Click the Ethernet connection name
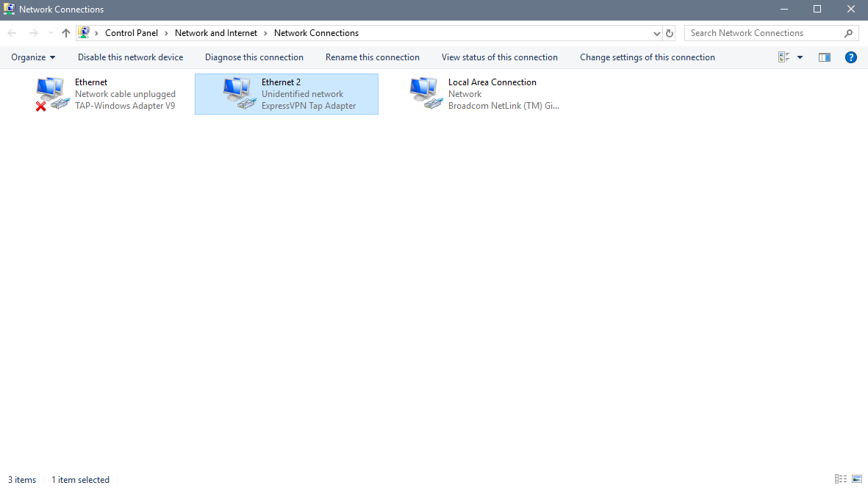This screenshot has width=868, height=488. 91,82
